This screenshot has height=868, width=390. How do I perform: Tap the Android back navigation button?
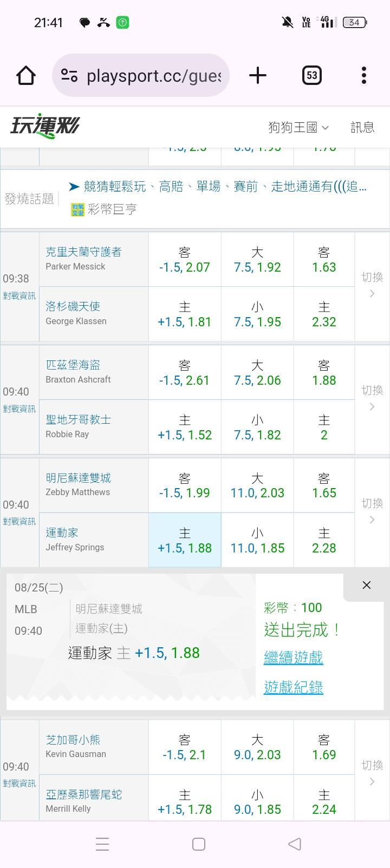coord(294,844)
